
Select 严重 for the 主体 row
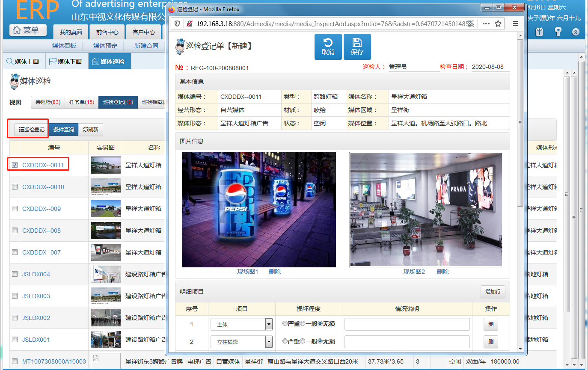[285, 324]
